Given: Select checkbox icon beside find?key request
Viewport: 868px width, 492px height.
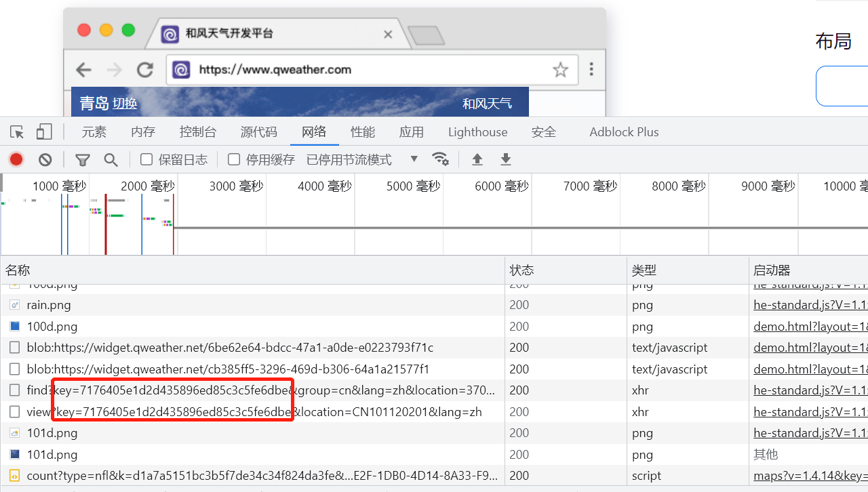Looking at the screenshot, I should point(15,390).
